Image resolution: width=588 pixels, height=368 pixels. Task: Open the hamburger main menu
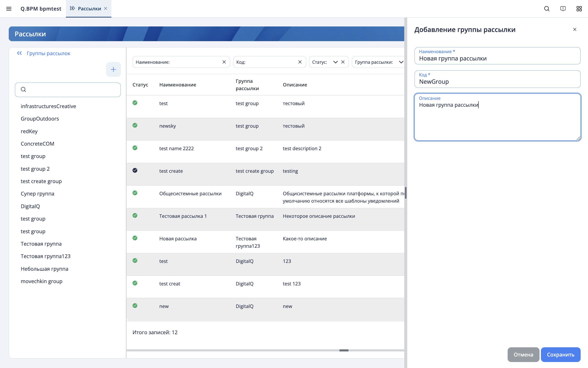9,9
